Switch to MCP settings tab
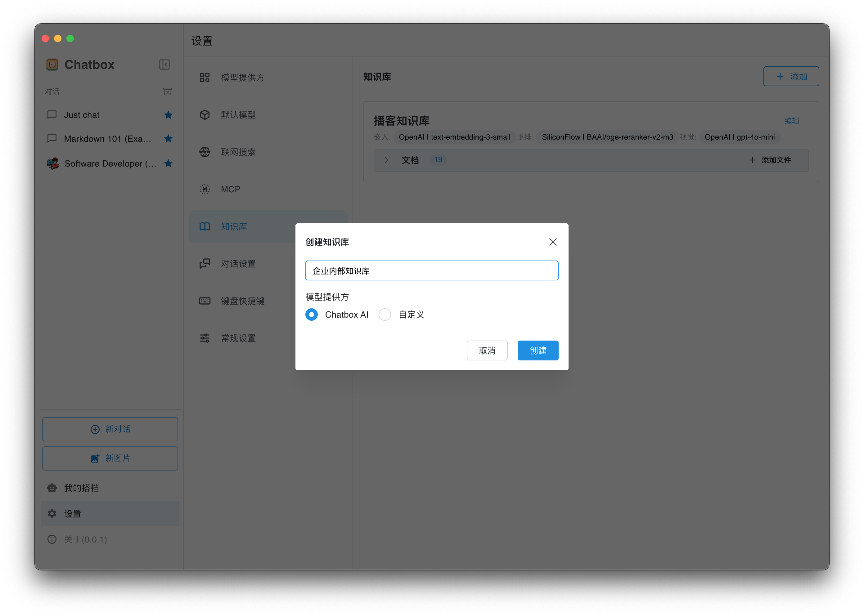This screenshot has height=616, width=864. 268,189
